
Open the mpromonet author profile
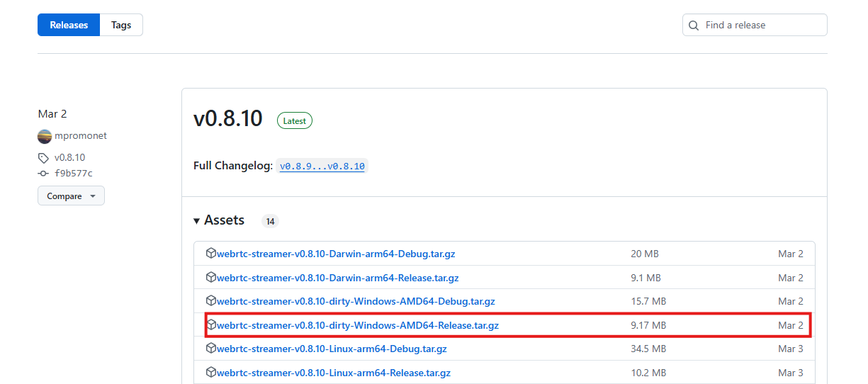[81, 136]
